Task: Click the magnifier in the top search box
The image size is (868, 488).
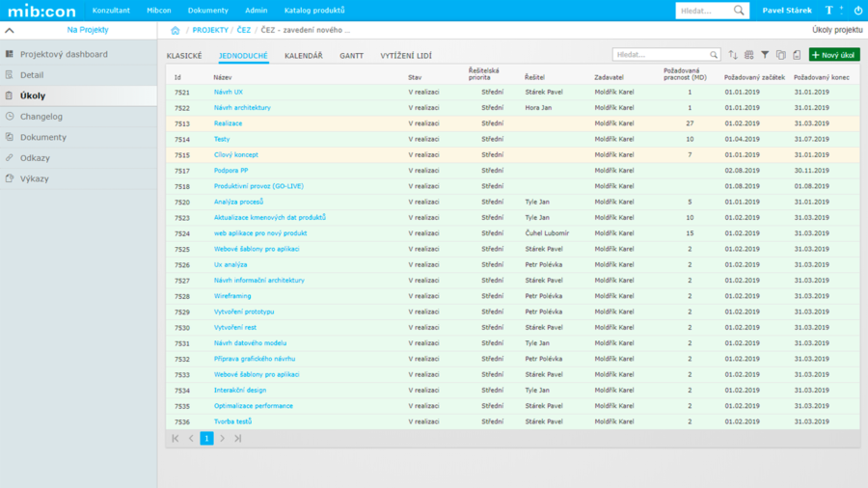Action: point(740,11)
